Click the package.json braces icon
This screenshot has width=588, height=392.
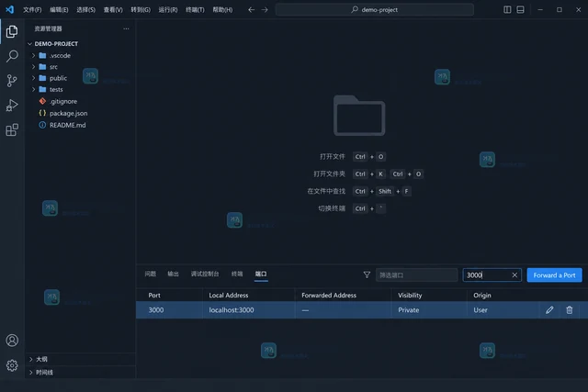click(x=42, y=113)
